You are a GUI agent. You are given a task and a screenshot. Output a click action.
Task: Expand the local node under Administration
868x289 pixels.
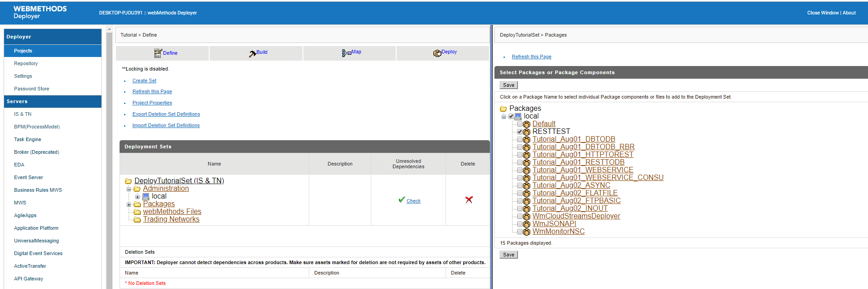coord(137,197)
